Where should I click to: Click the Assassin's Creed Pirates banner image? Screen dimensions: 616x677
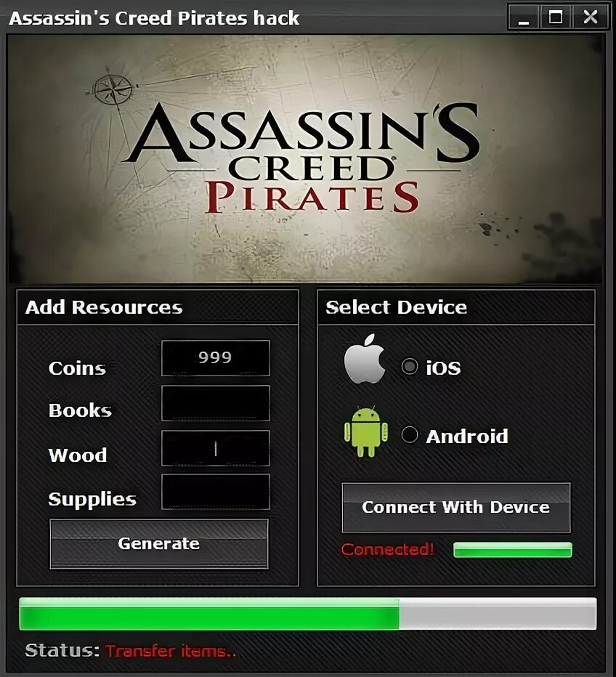305,159
